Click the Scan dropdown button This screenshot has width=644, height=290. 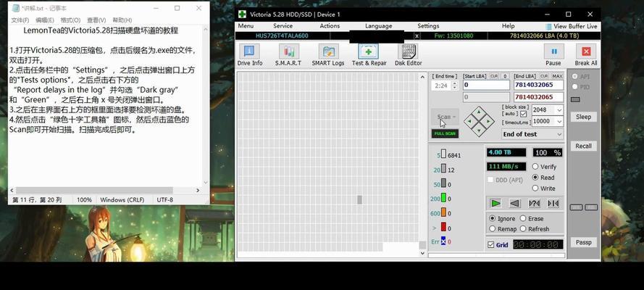click(x=446, y=117)
